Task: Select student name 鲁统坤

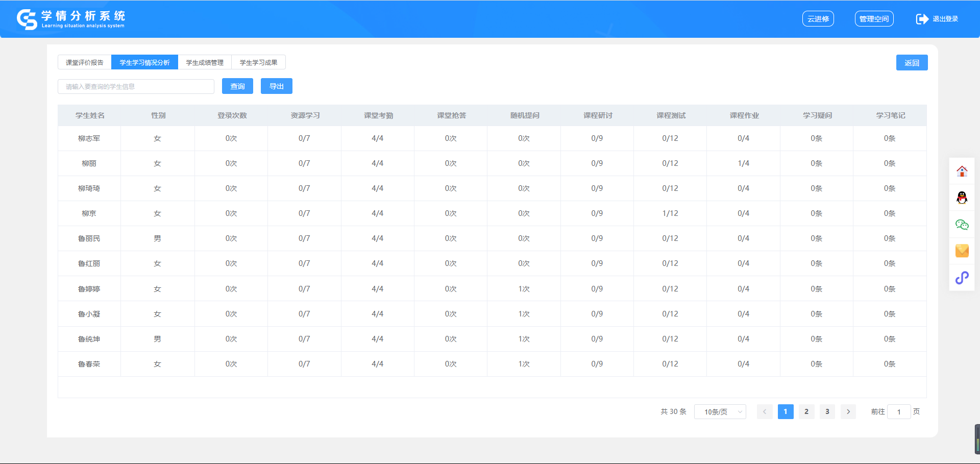Action: pyautogui.click(x=89, y=339)
